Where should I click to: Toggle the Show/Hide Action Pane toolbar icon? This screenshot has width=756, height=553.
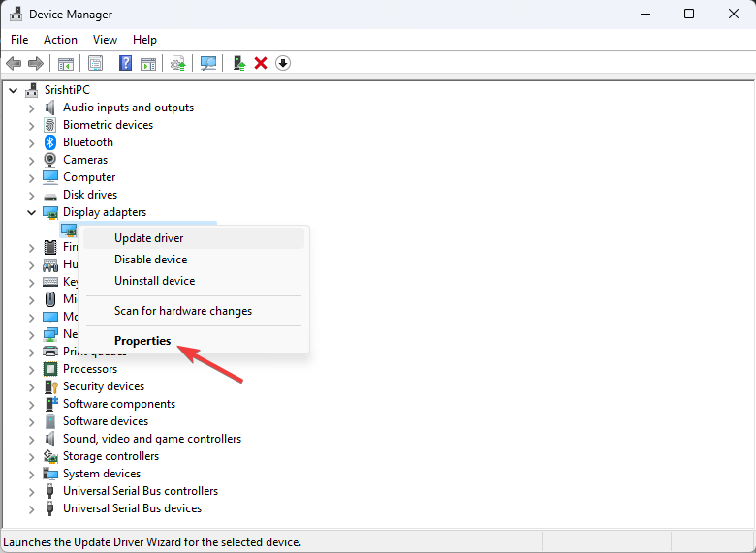[x=148, y=63]
